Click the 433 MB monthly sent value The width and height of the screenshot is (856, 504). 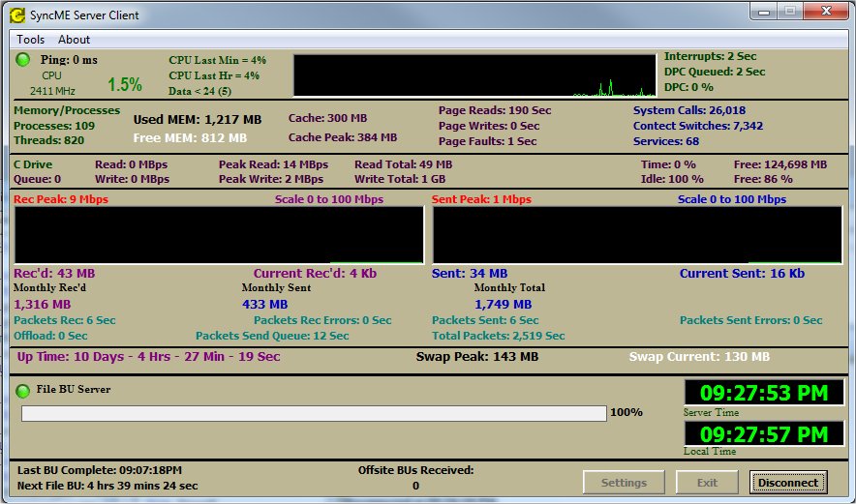click(x=264, y=305)
